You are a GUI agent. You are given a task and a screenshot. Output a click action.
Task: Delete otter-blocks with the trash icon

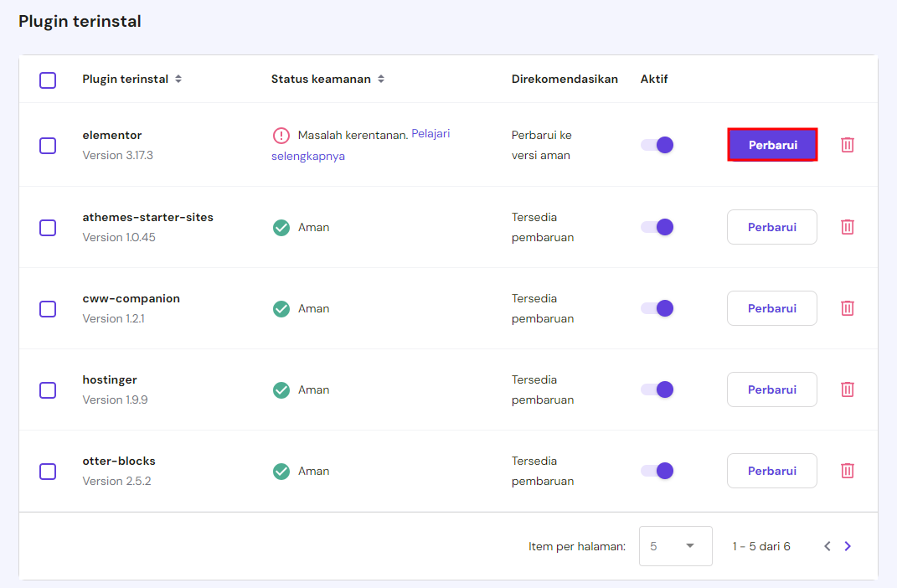tap(848, 471)
